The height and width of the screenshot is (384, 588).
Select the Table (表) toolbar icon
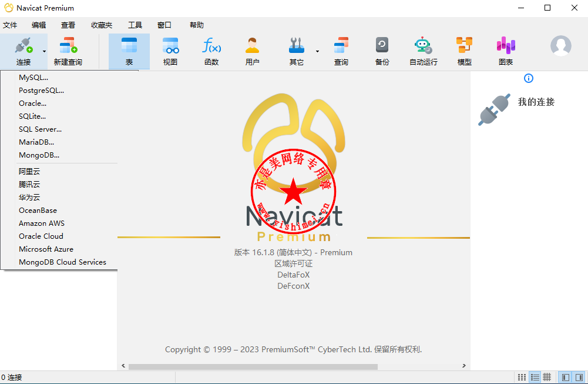(129, 46)
